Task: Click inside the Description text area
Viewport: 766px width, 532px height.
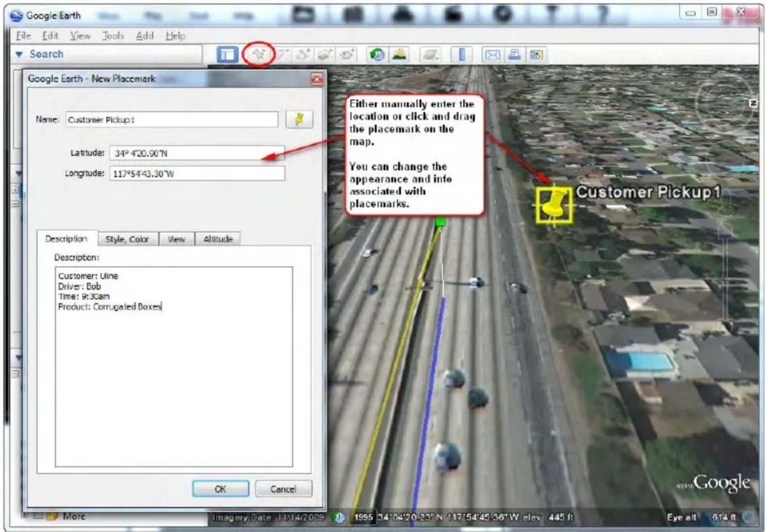Action: tap(174, 366)
